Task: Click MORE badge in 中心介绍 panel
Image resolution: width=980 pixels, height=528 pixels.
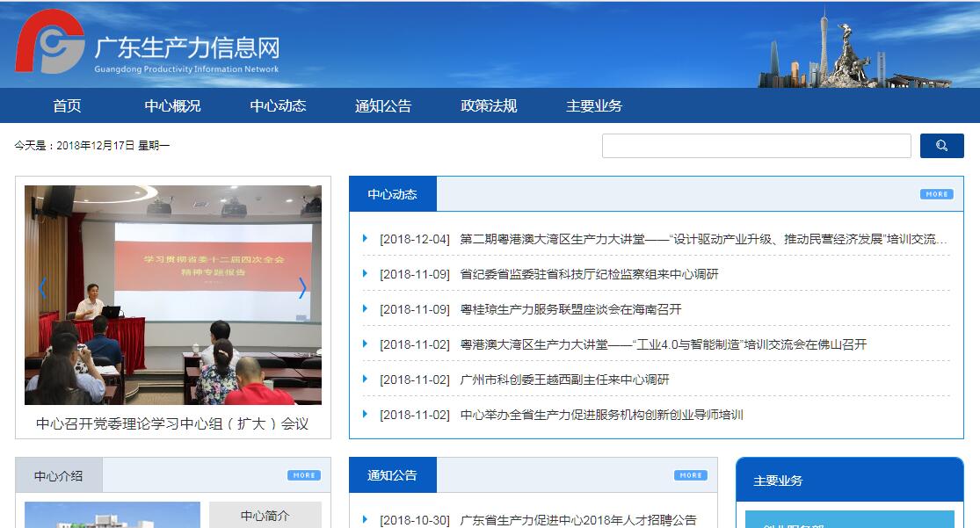Action: tap(303, 475)
